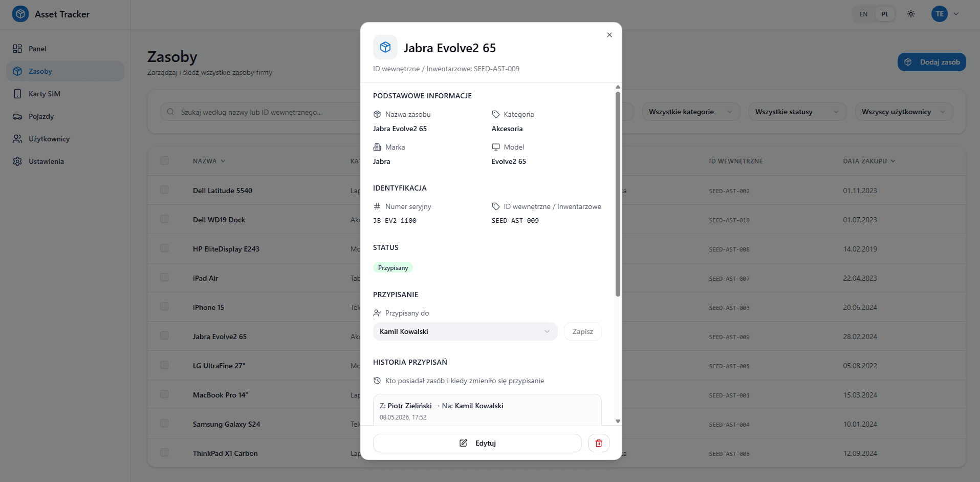Go to the Zasoby sidebar item
980x482 pixels.
coord(65,71)
